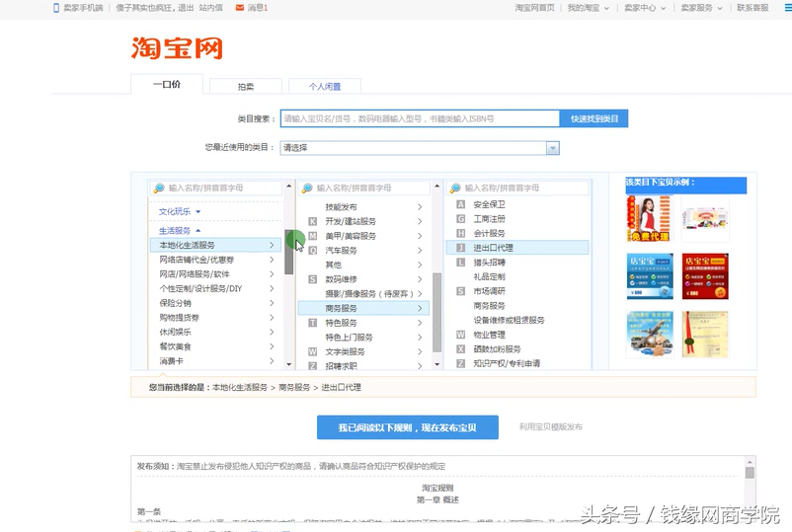Open the 免费代理 sample product thumbnail

click(x=650, y=218)
